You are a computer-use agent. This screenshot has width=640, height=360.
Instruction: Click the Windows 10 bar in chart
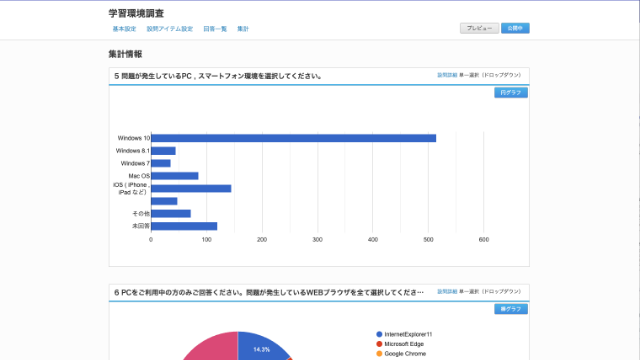coord(293,138)
